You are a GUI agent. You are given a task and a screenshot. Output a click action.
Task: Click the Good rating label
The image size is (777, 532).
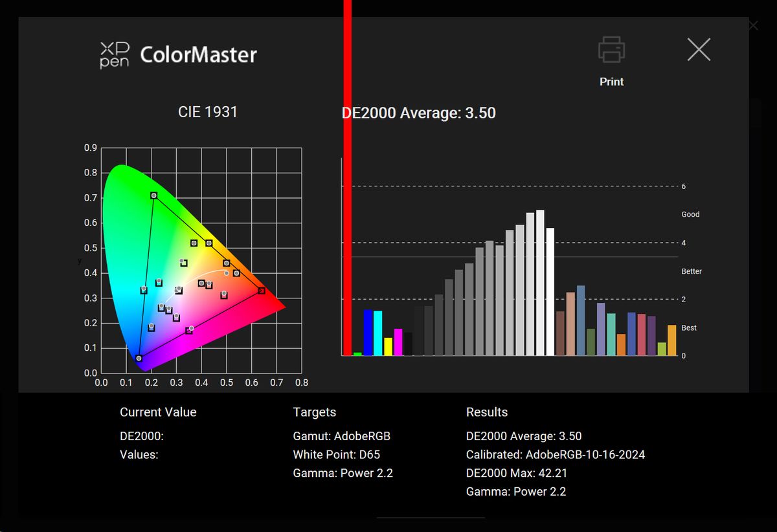(690, 214)
